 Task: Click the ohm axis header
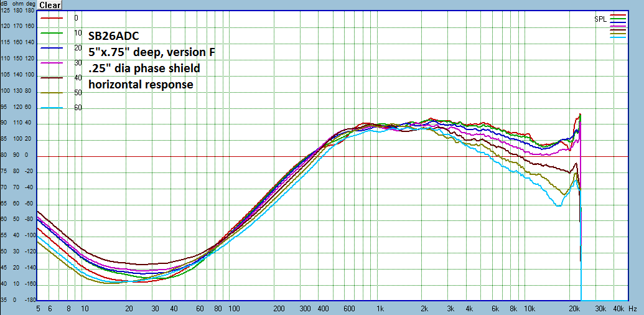(x=17, y=3)
